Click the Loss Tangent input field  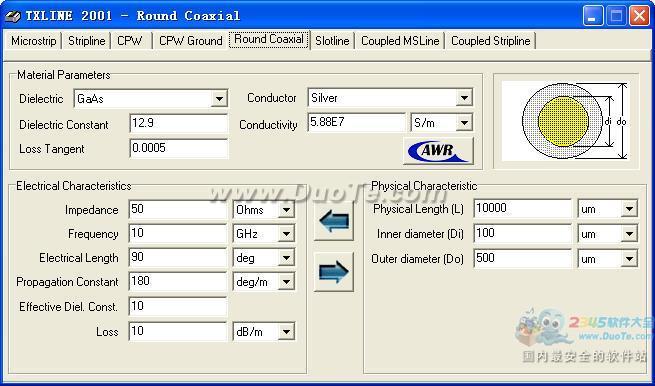[x=178, y=148]
